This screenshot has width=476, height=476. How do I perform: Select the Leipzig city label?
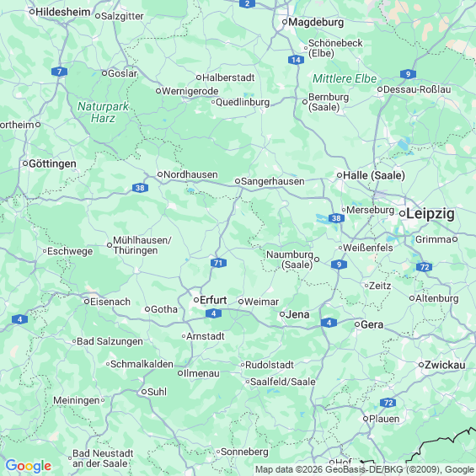pos(431,214)
